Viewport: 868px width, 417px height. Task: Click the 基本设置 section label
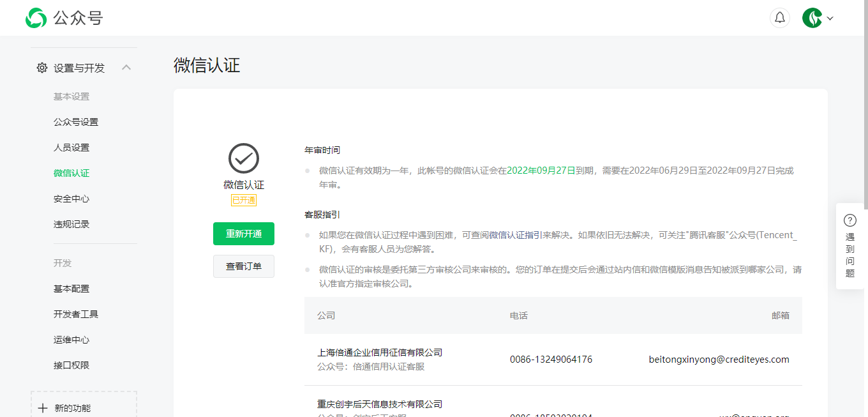(x=71, y=96)
